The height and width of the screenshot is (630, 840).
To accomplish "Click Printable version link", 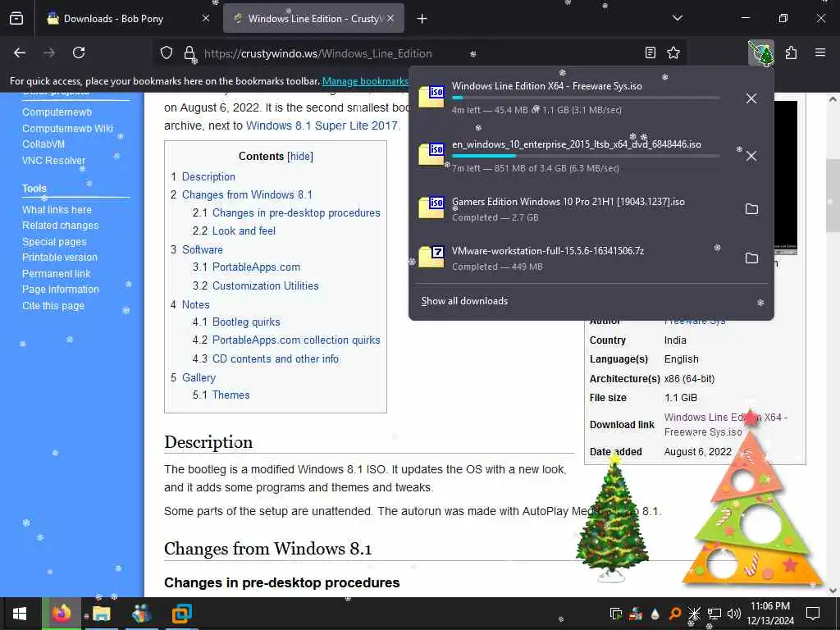I will (x=59, y=258).
